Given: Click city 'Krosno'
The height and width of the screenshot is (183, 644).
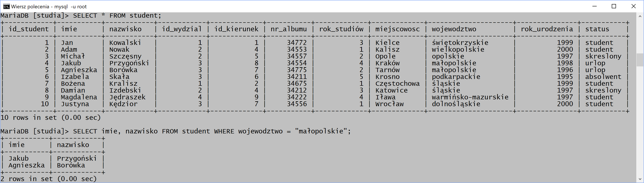Looking at the screenshot, I should click(x=388, y=77).
